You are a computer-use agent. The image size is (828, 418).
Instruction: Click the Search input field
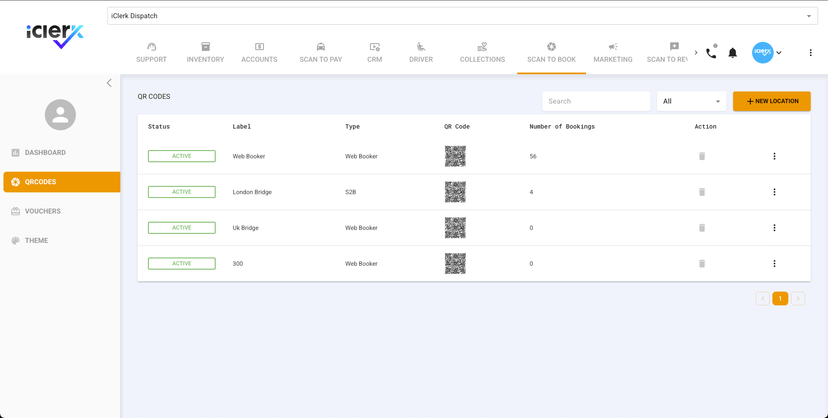pos(596,101)
